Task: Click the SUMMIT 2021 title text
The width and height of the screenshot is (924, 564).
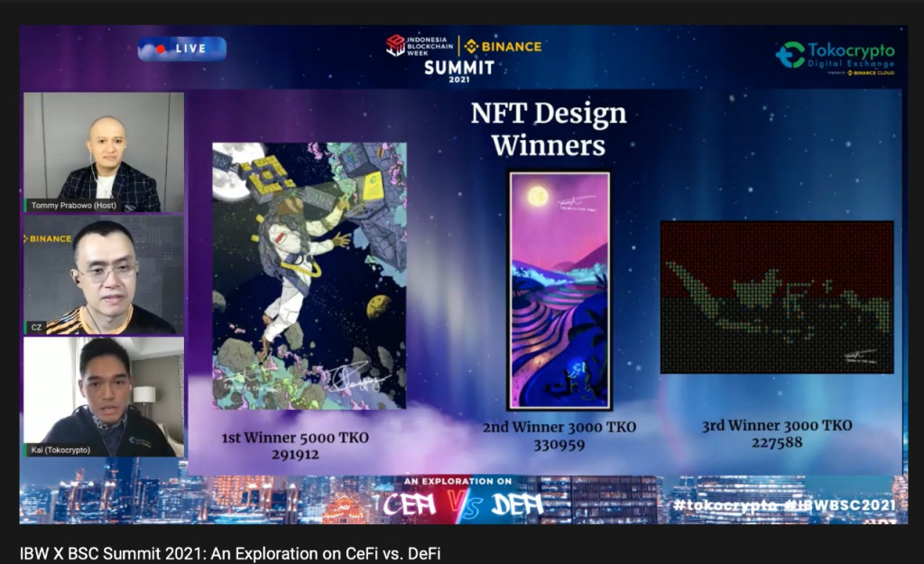Action: pos(459,69)
